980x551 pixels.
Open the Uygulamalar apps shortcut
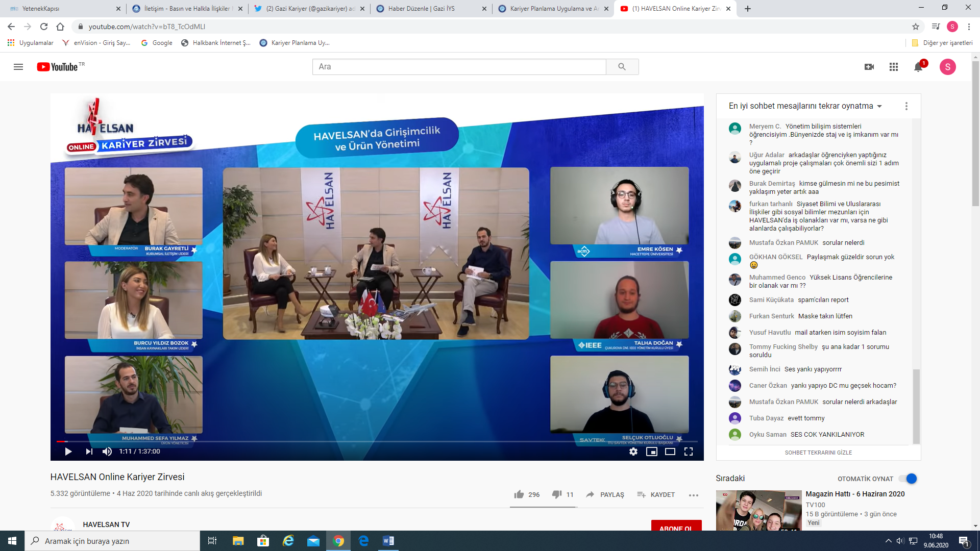coord(31,43)
